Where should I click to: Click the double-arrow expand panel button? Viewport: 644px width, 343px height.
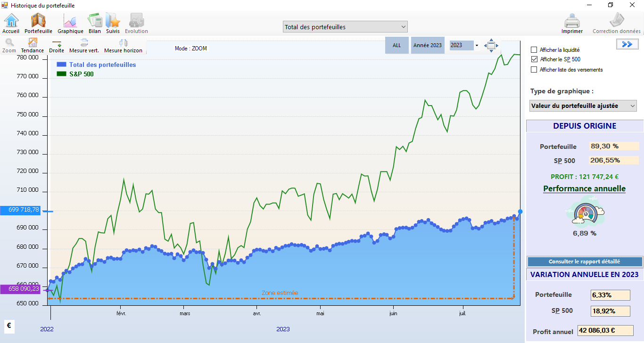click(627, 44)
